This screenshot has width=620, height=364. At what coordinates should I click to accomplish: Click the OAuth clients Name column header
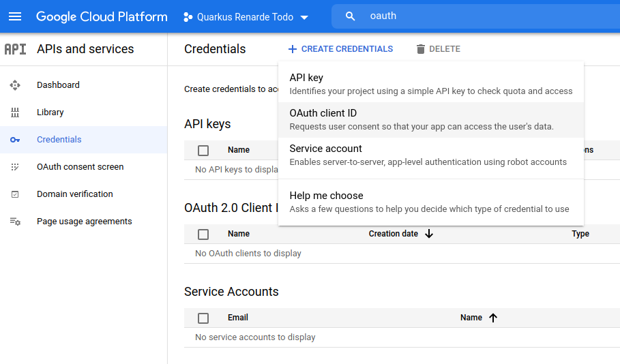pyautogui.click(x=239, y=234)
